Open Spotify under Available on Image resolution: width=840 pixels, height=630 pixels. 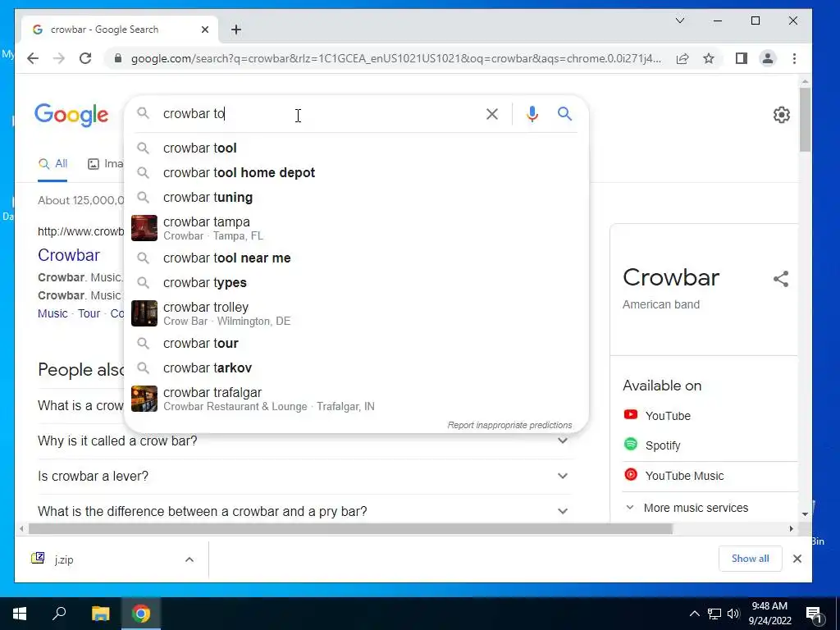click(652, 445)
